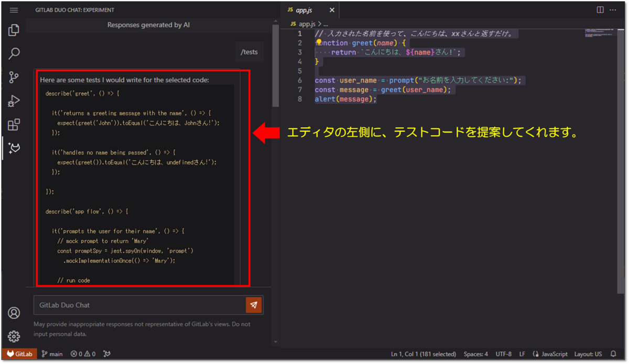Open the Source Control view
This screenshot has height=364, width=629.
pos(14,78)
